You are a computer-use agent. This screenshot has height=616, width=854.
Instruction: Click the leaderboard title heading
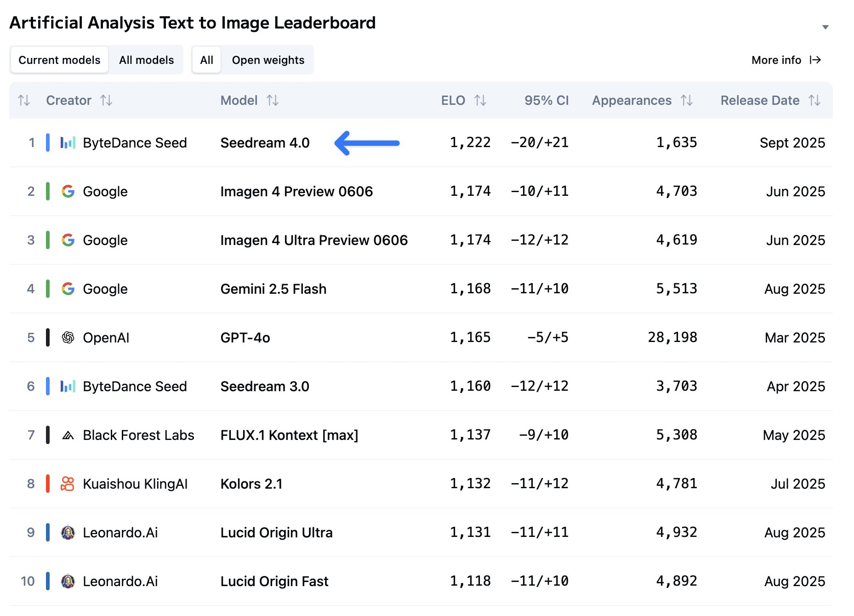(x=193, y=23)
